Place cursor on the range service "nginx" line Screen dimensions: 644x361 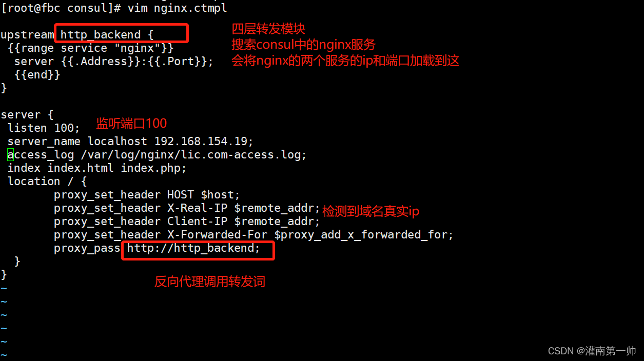click(91, 48)
